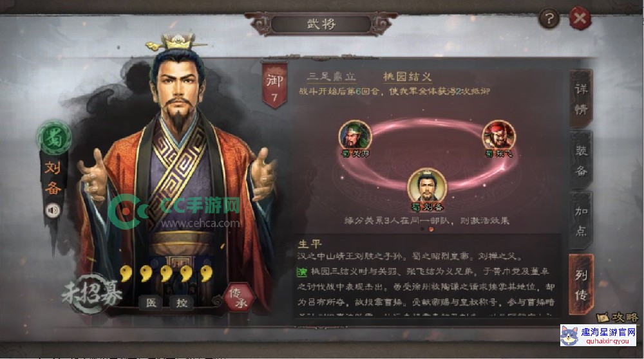Image resolution: width=644 pixels, height=359 pixels.
Task: Select the 三足鼎立 bond tab
Action: (332, 77)
